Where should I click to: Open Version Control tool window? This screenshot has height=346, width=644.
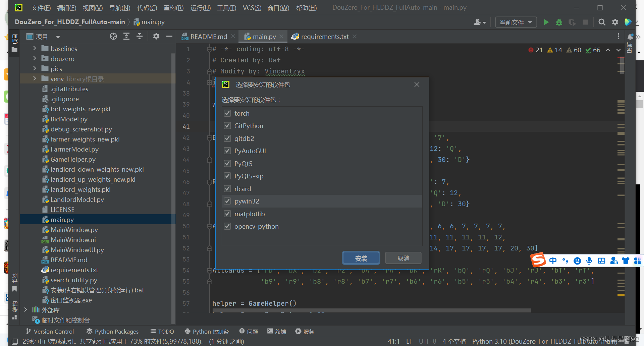click(50, 331)
